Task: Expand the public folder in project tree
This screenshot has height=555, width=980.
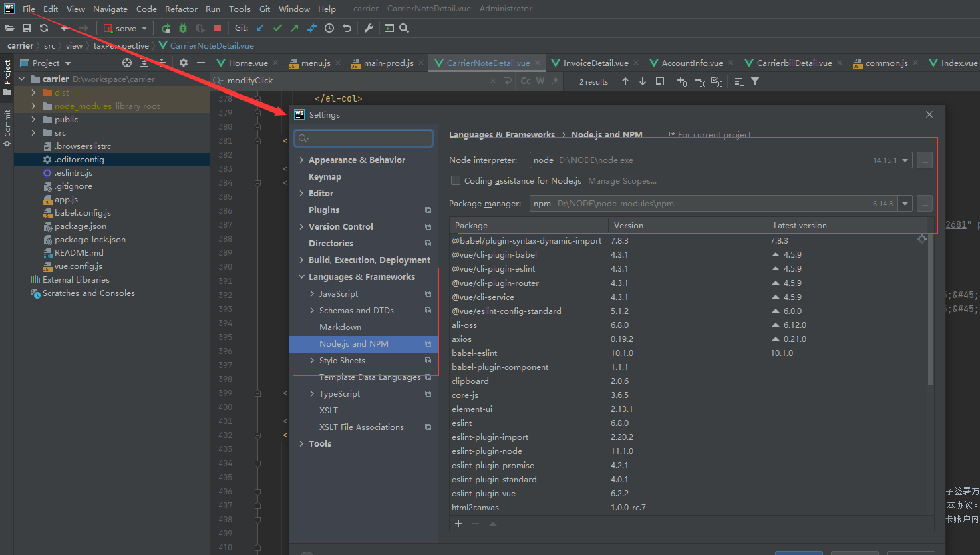Action: coord(34,120)
